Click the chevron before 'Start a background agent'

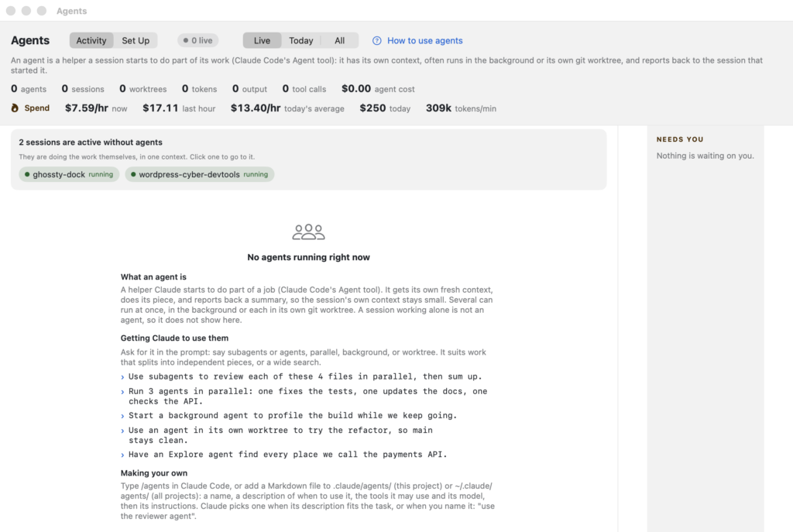(x=122, y=416)
